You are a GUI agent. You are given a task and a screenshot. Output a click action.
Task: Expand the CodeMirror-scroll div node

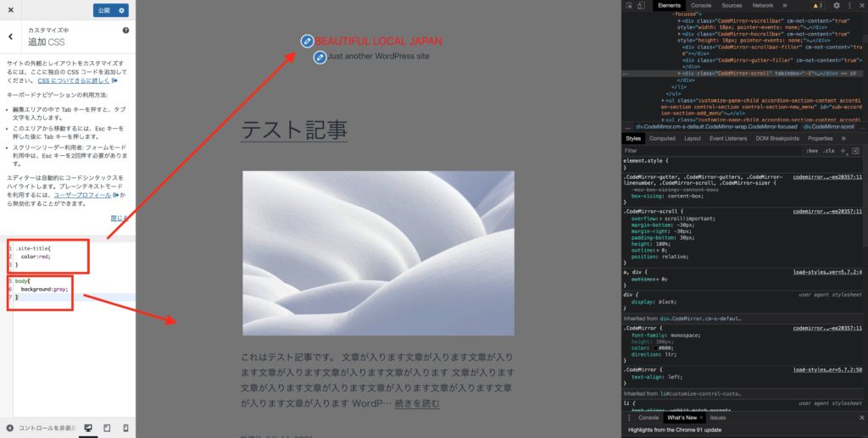680,74
